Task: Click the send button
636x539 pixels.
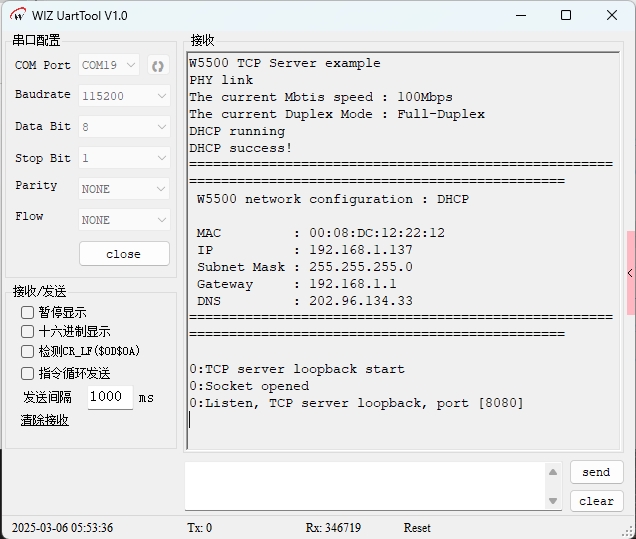Action: click(596, 472)
